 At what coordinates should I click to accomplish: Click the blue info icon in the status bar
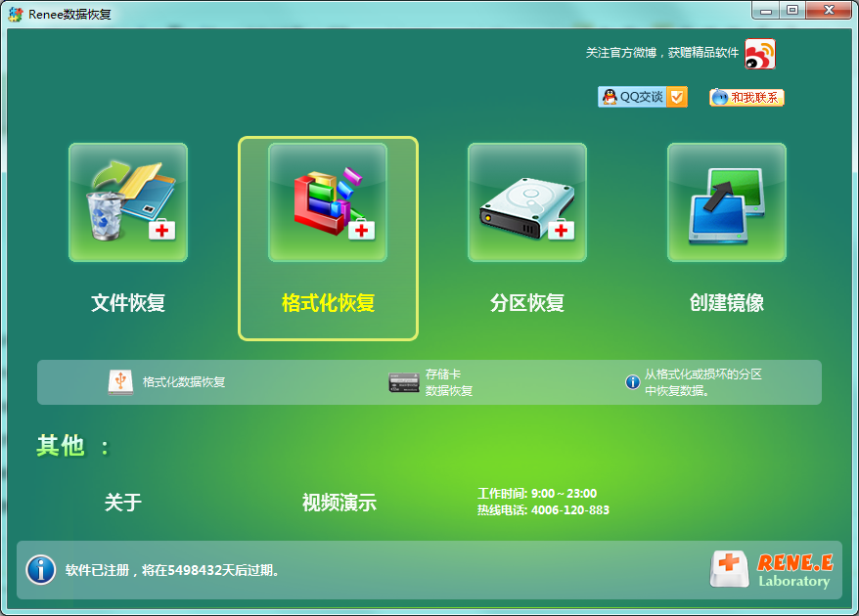click(x=40, y=569)
